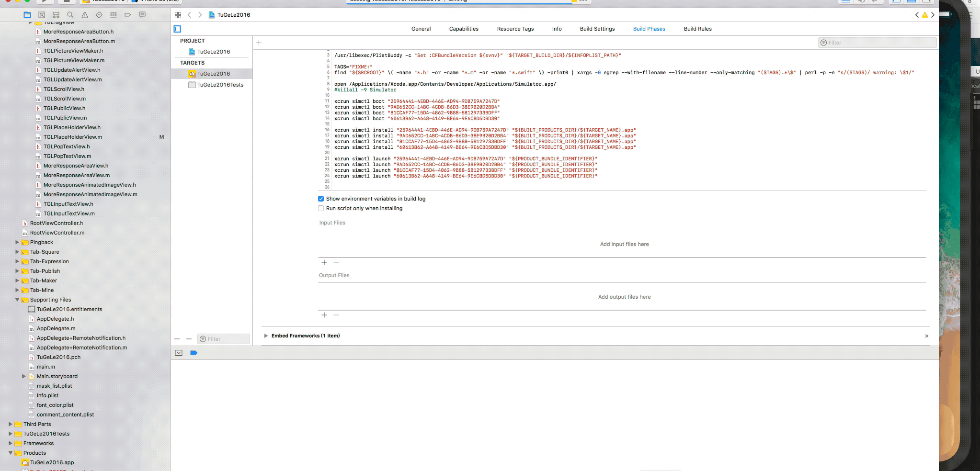Click the yellow warning issue indicator

click(925, 15)
